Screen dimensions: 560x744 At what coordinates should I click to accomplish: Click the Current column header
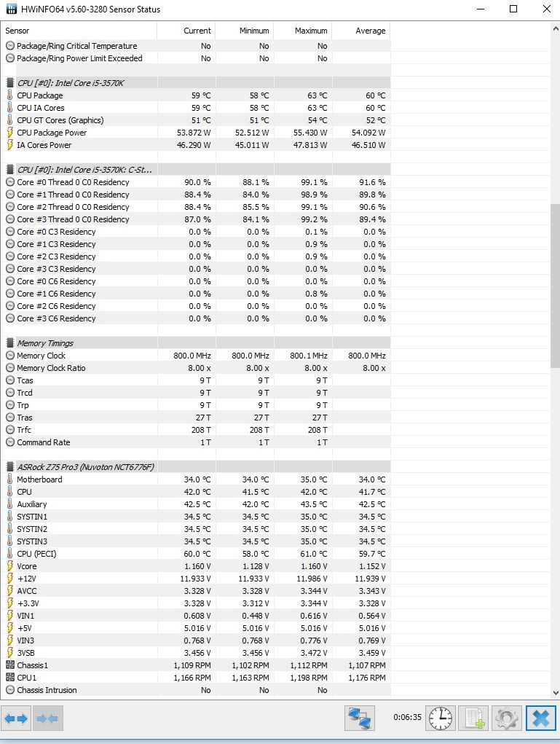[186, 31]
